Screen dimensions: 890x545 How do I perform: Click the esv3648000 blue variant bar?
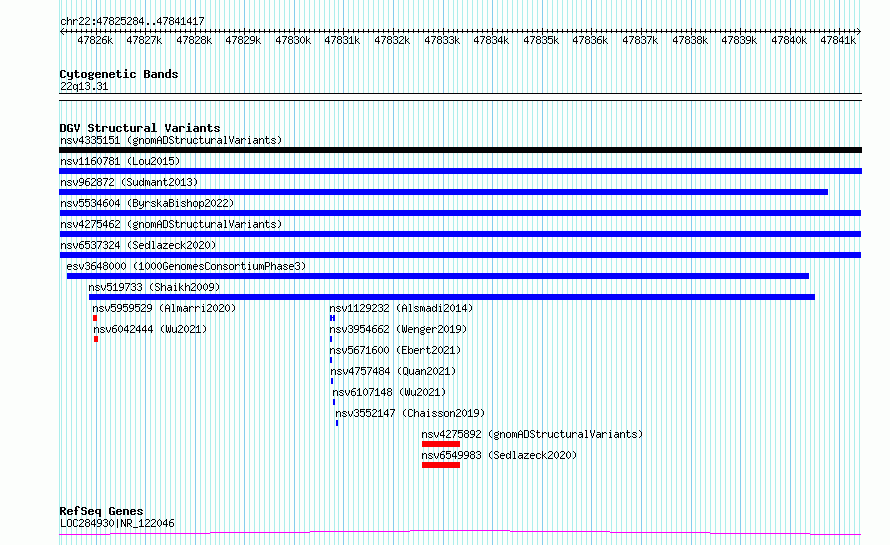pos(438,276)
